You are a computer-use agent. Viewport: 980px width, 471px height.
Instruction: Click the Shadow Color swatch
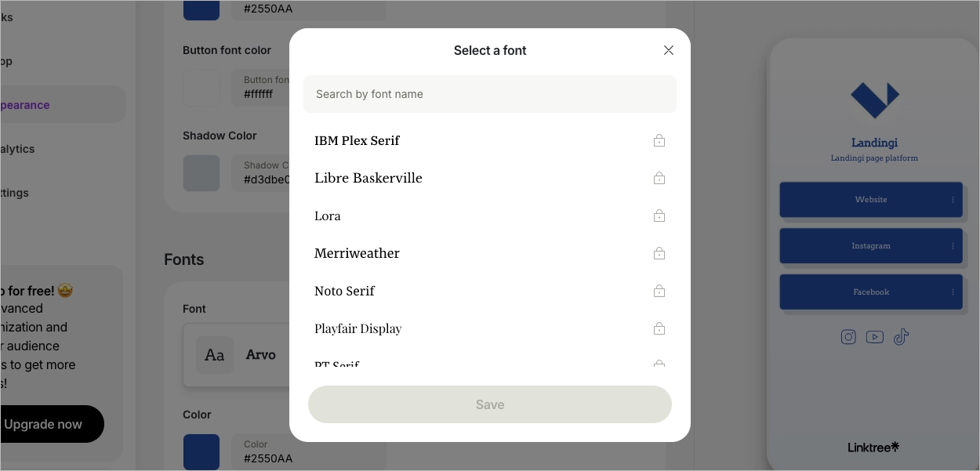pyautogui.click(x=201, y=173)
